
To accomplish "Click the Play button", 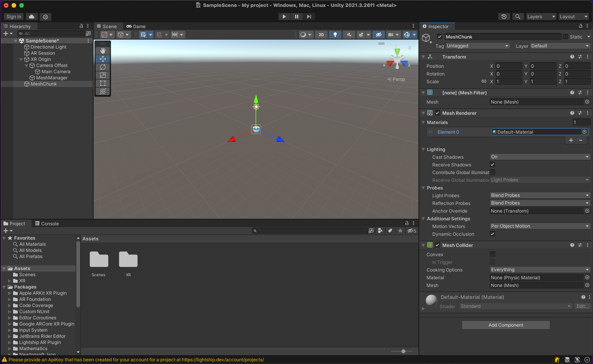I will (x=284, y=17).
